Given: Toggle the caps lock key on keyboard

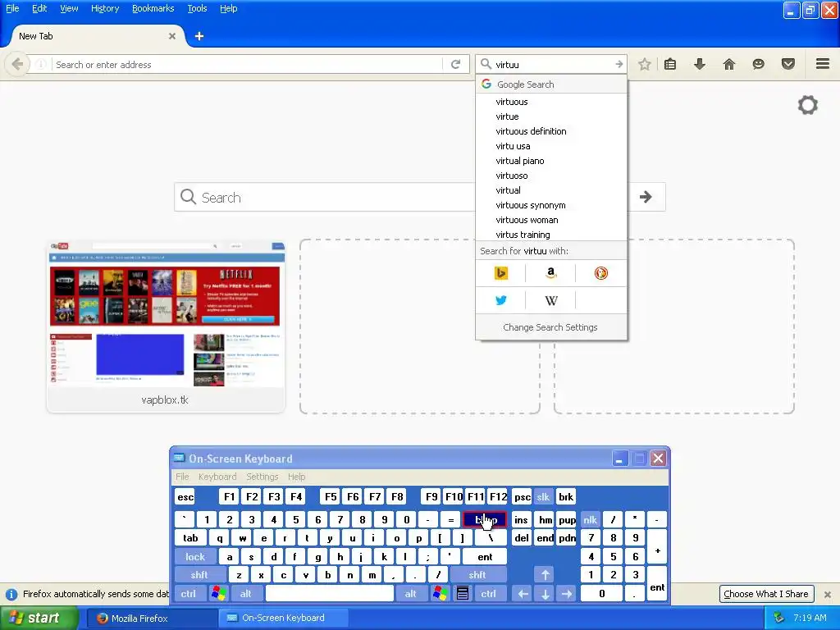Looking at the screenshot, I should pos(195,557).
